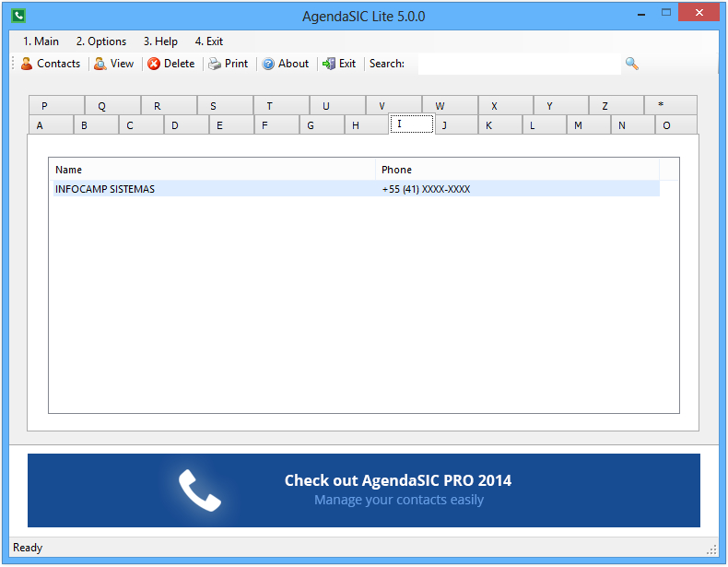
Task: Switch to the A tab
Action: click(51, 124)
